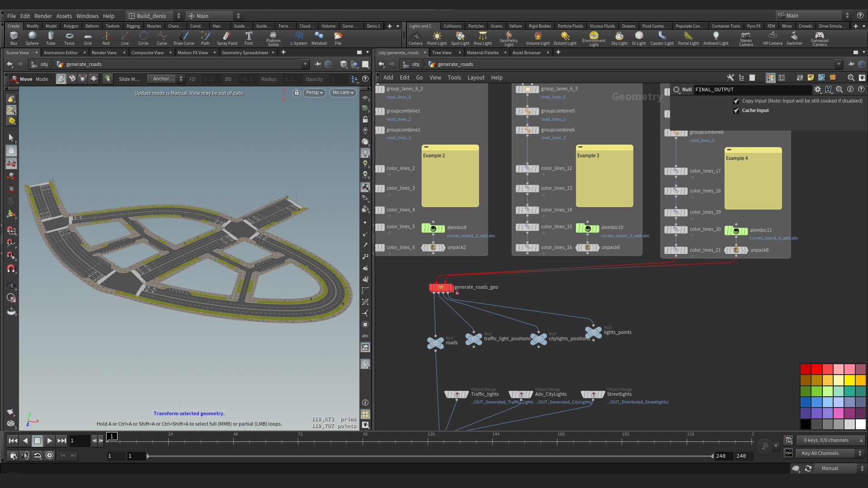The width and height of the screenshot is (868, 488).
Task: Jump to the last frame
Action: [x=62, y=441]
